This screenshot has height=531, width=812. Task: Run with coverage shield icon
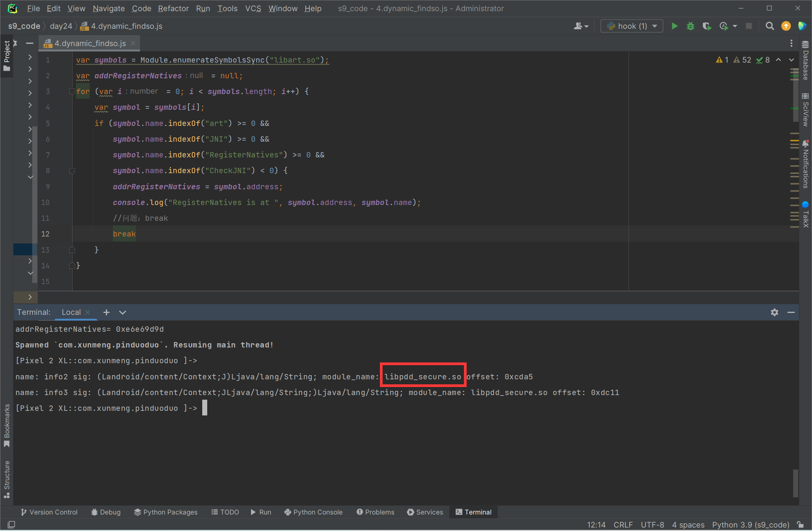point(706,26)
